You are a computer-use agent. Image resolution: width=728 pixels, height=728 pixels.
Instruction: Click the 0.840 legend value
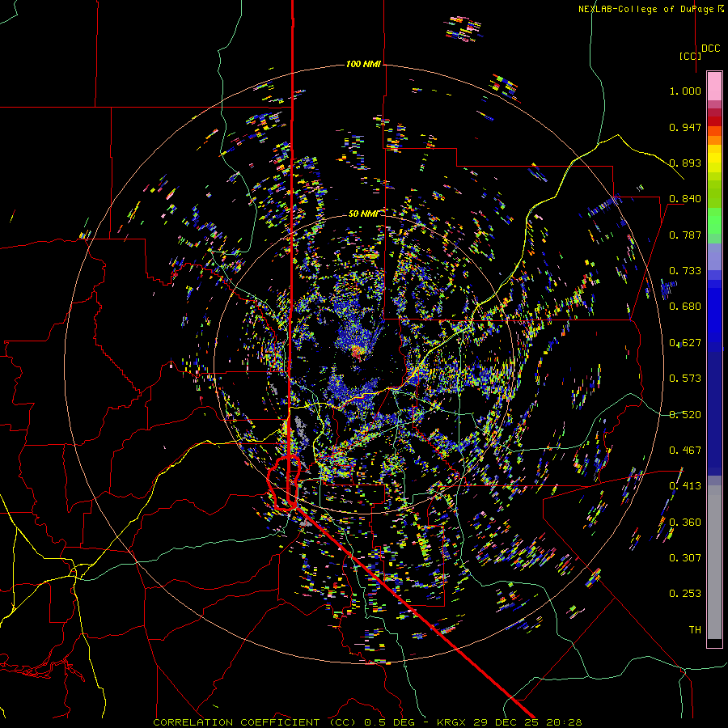(685, 199)
